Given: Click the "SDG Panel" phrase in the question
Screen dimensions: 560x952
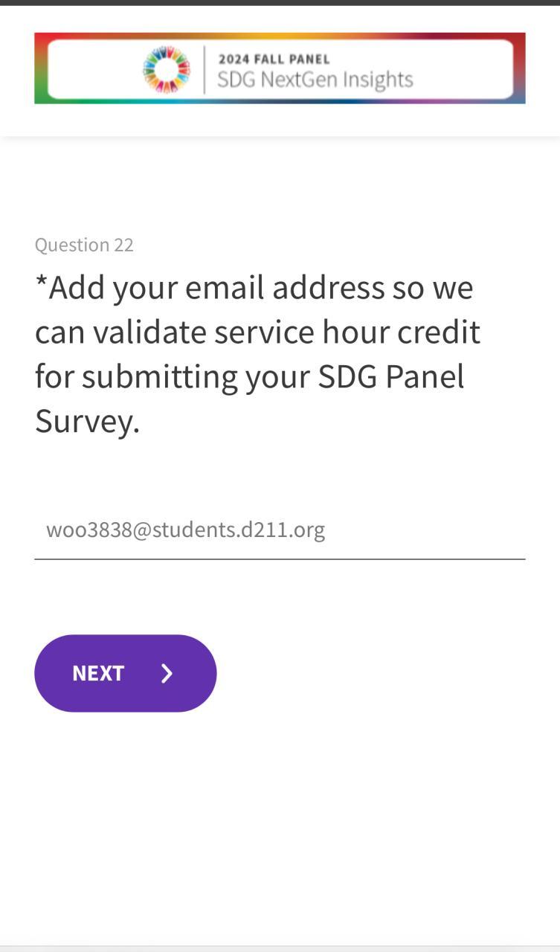Looking at the screenshot, I should point(391,377).
